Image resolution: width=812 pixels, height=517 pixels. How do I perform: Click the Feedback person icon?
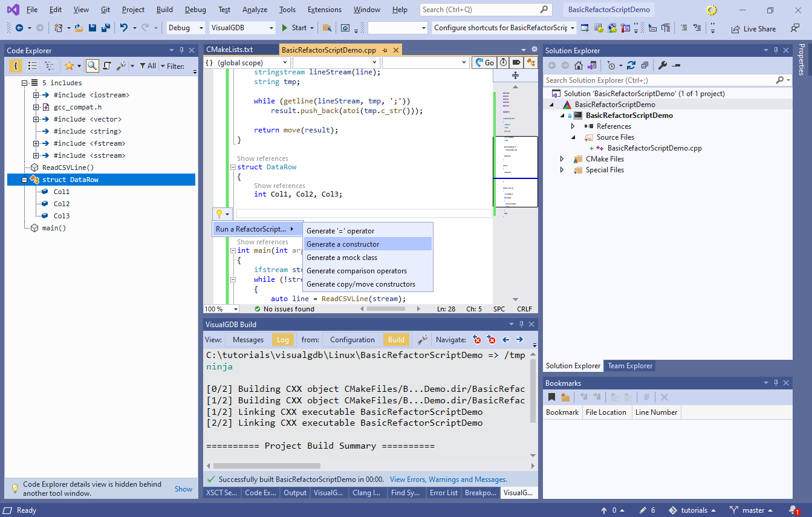pos(795,28)
